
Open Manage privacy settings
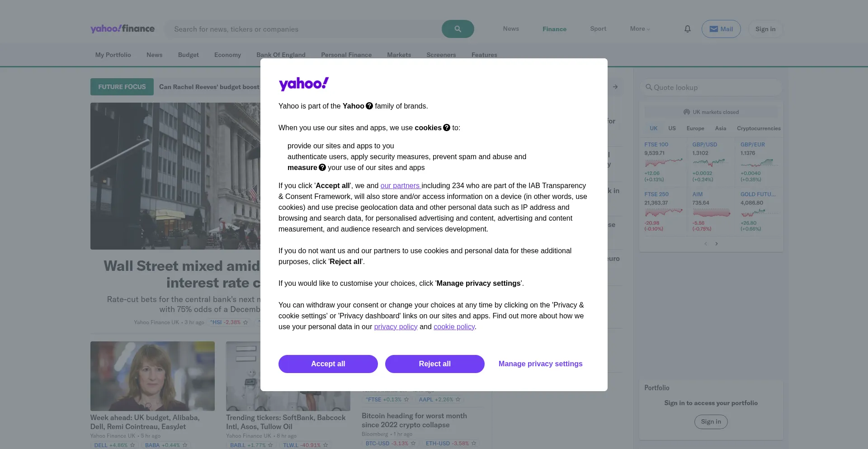click(540, 364)
